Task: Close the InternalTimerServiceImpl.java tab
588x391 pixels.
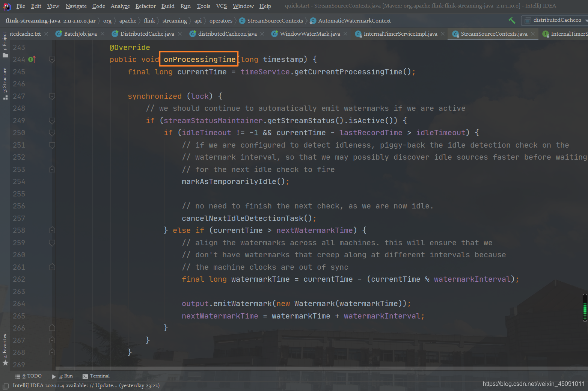Action: point(443,34)
